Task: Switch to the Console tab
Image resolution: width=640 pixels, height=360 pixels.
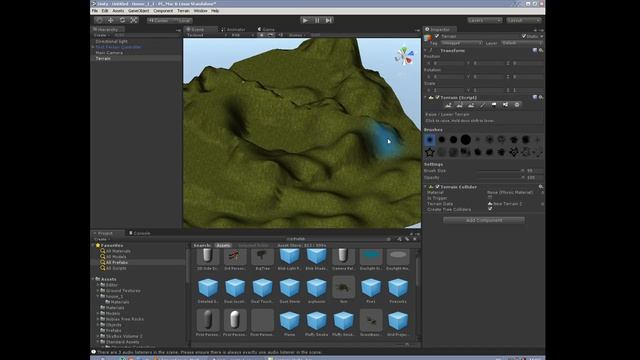Action: pos(140,233)
